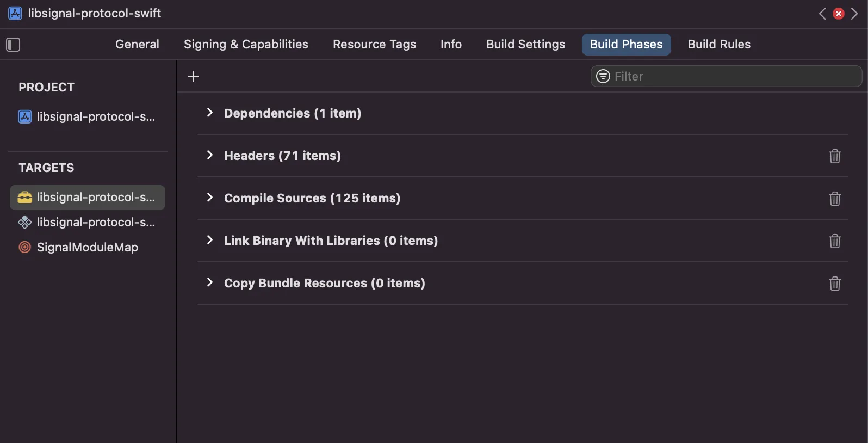Focus the Filter text field

pyautogui.click(x=734, y=77)
